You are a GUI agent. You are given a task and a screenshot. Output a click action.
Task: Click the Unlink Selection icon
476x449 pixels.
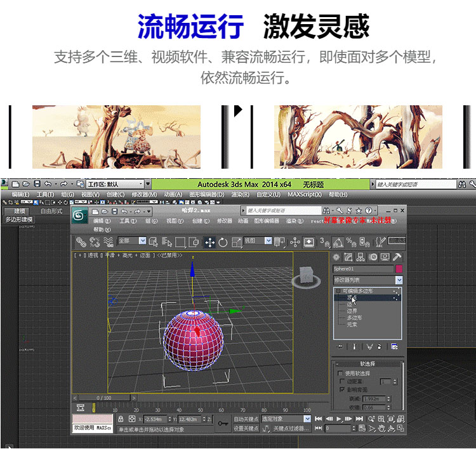[x=95, y=242]
